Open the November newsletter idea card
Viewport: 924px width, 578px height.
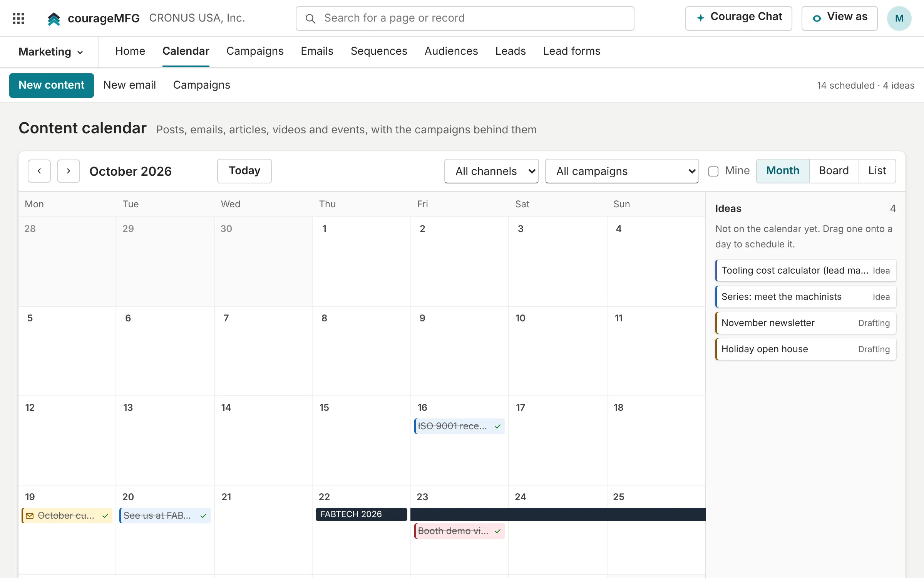[805, 323]
